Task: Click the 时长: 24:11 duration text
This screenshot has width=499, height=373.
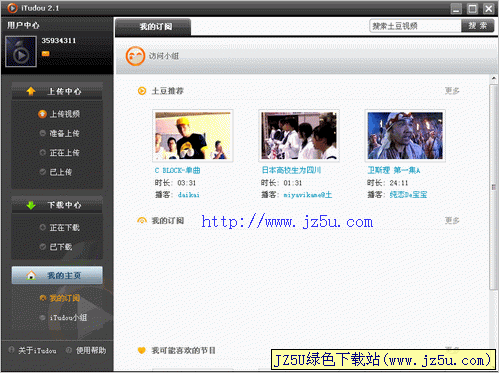Action: point(387,183)
